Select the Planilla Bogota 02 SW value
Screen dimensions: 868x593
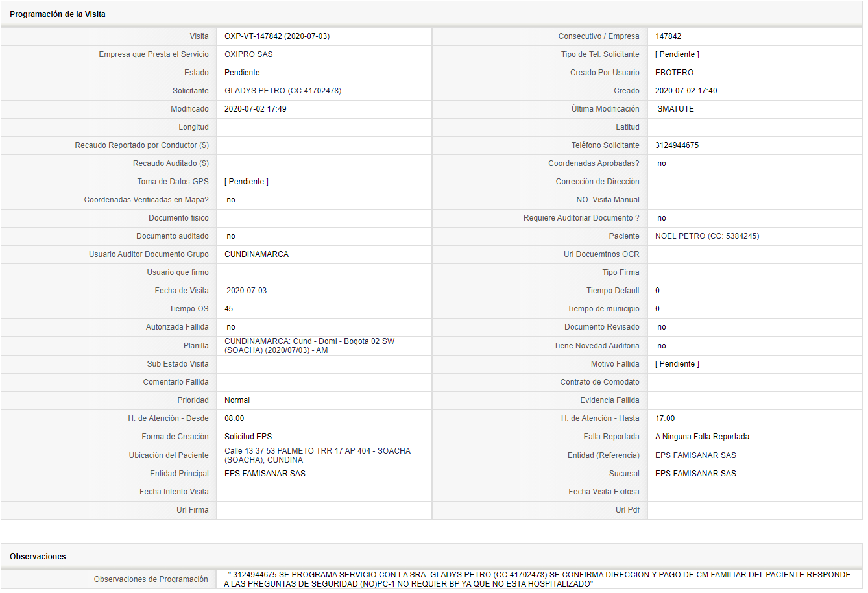tap(309, 346)
